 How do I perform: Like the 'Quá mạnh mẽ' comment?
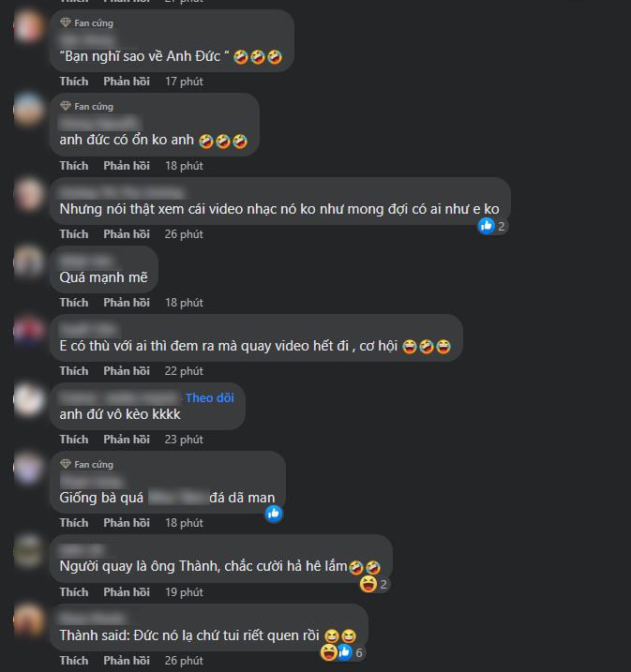coord(74,303)
